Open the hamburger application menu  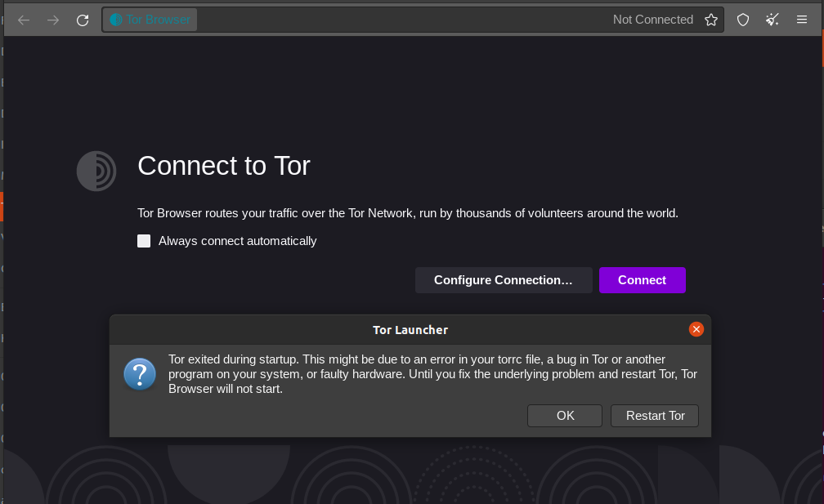[802, 20]
